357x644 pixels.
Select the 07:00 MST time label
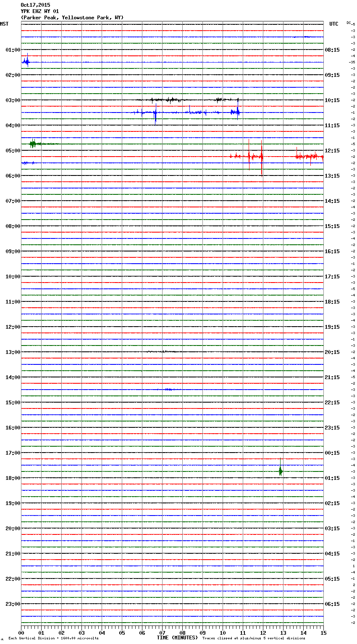(x=13, y=201)
